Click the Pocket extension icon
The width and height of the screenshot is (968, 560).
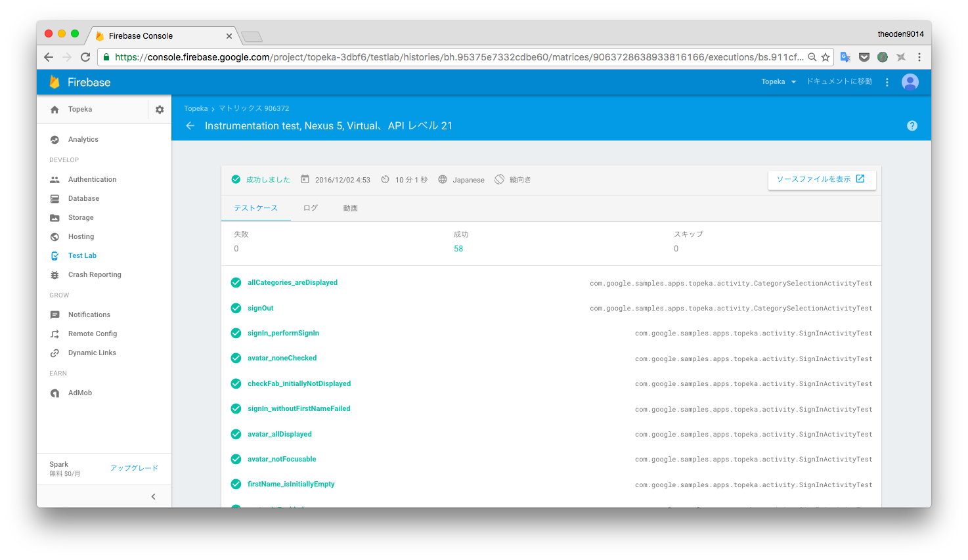[864, 57]
